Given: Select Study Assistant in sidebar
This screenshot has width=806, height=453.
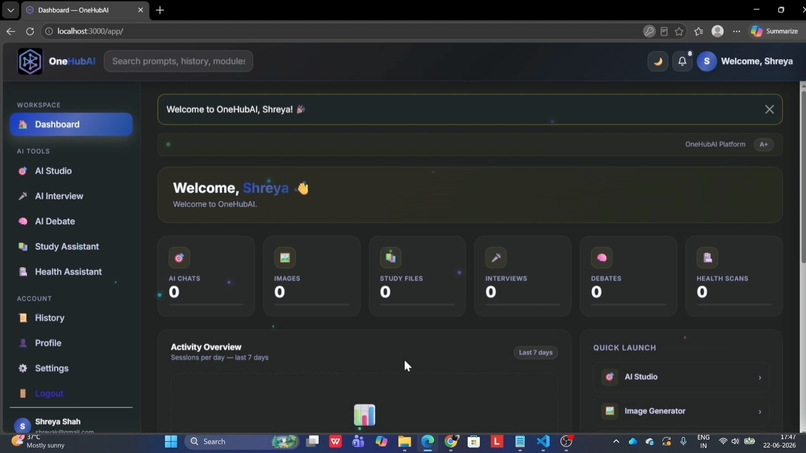Looking at the screenshot, I should click(x=71, y=246).
